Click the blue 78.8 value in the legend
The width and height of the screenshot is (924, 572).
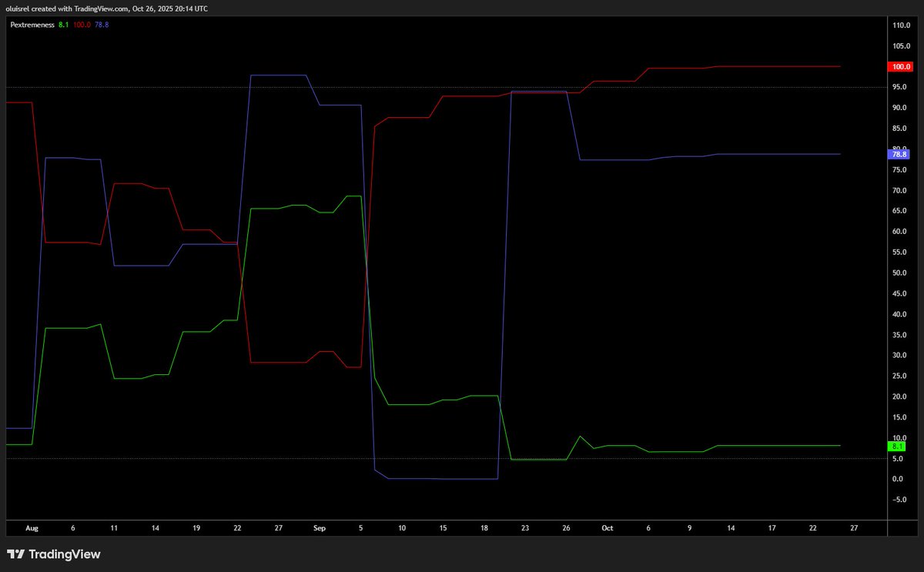(102, 25)
